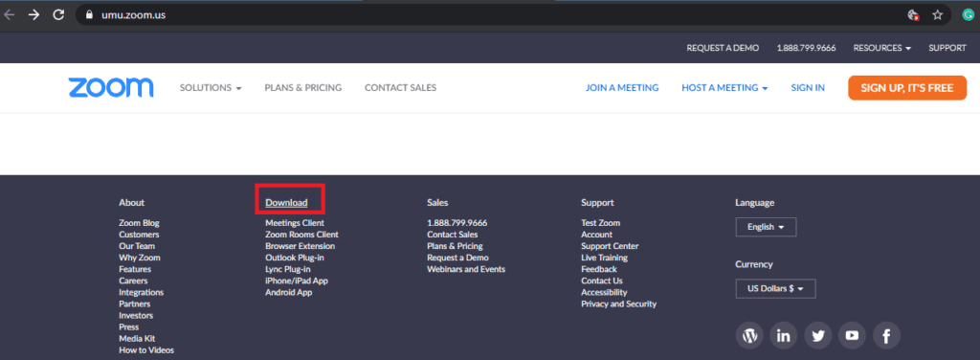Open Zoom's WordPress blog icon
This screenshot has height=360, width=980.
click(x=749, y=336)
